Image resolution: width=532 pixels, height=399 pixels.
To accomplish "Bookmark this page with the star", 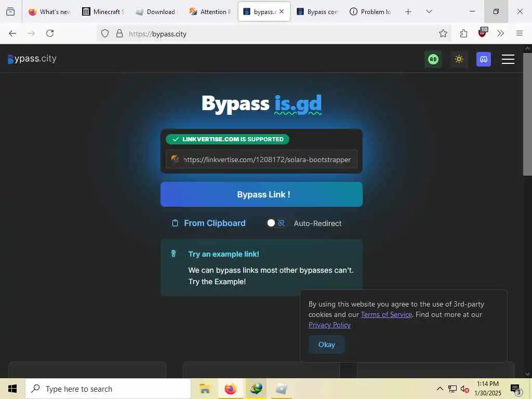I will [443, 33].
